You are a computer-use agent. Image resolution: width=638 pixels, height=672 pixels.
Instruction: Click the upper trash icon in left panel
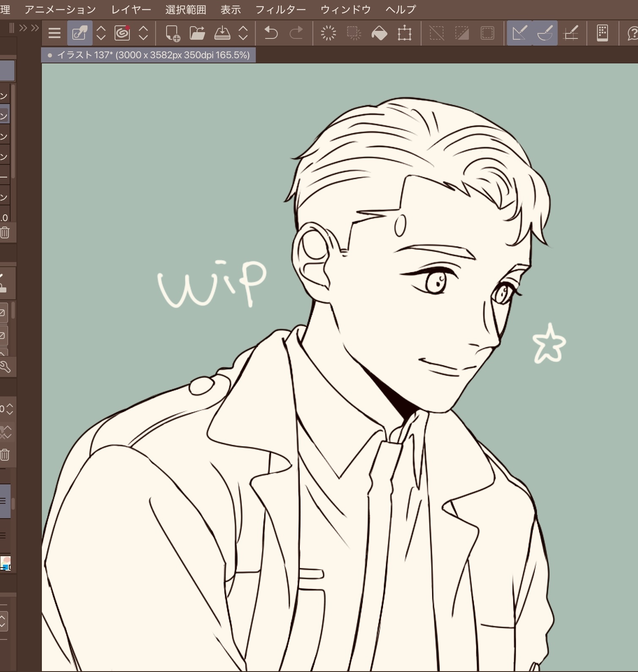point(5,232)
